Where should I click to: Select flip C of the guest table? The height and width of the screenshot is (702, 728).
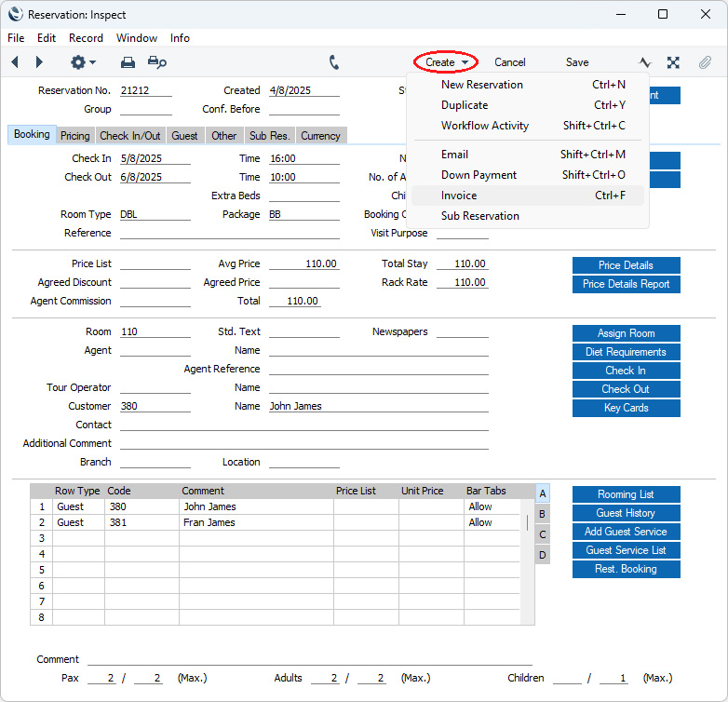coord(543,534)
